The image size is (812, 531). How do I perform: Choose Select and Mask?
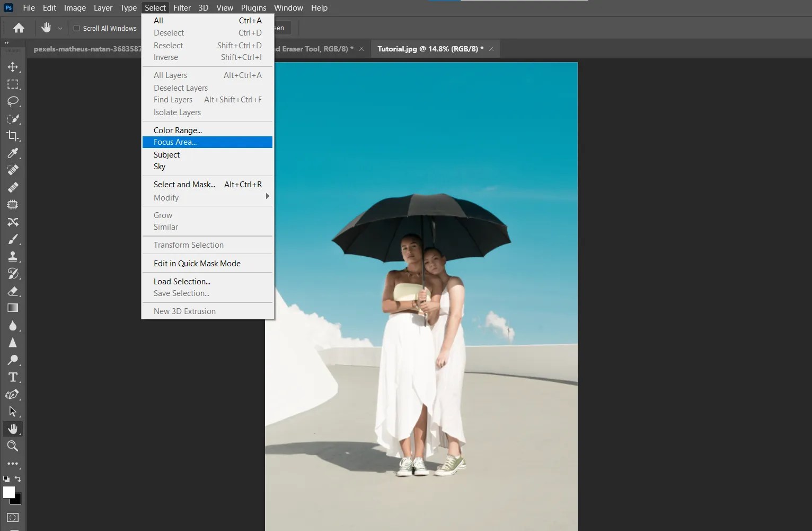pos(184,184)
